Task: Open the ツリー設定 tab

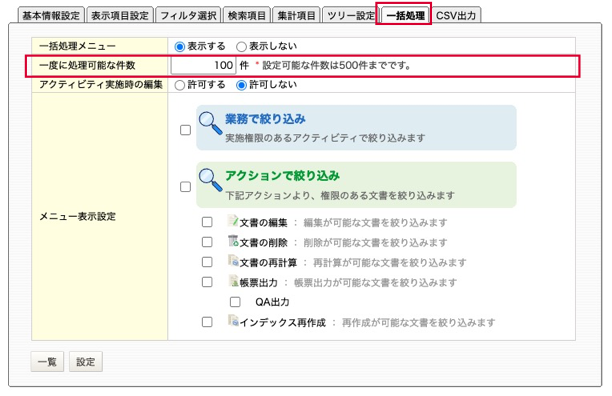Action: tap(350, 15)
